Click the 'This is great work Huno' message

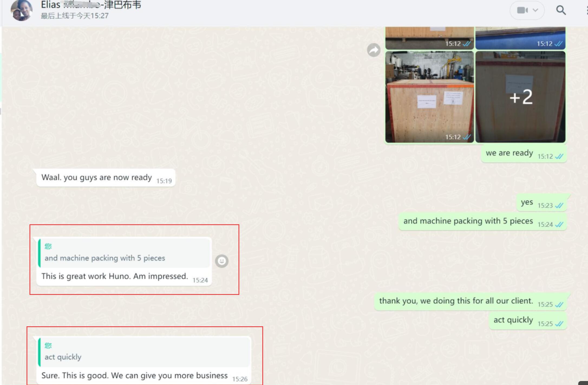(x=115, y=276)
